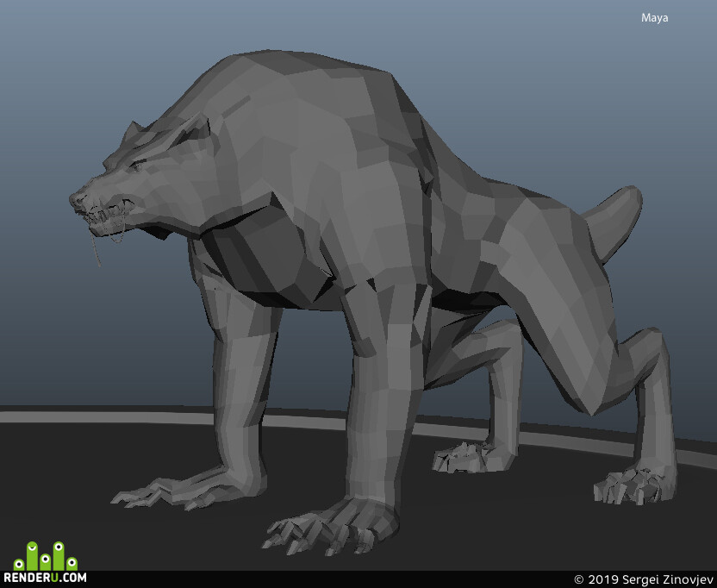Click the "Maya" label text

coord(654,18)
